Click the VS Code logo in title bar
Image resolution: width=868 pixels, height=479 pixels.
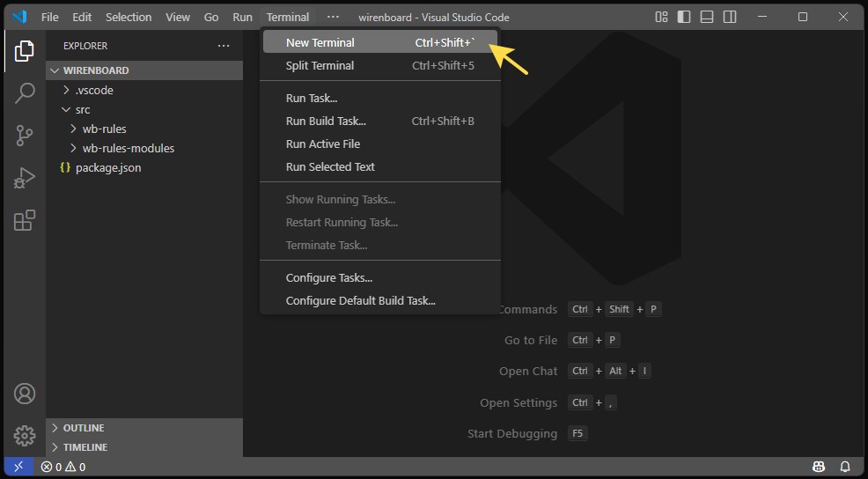coord(19,17)
